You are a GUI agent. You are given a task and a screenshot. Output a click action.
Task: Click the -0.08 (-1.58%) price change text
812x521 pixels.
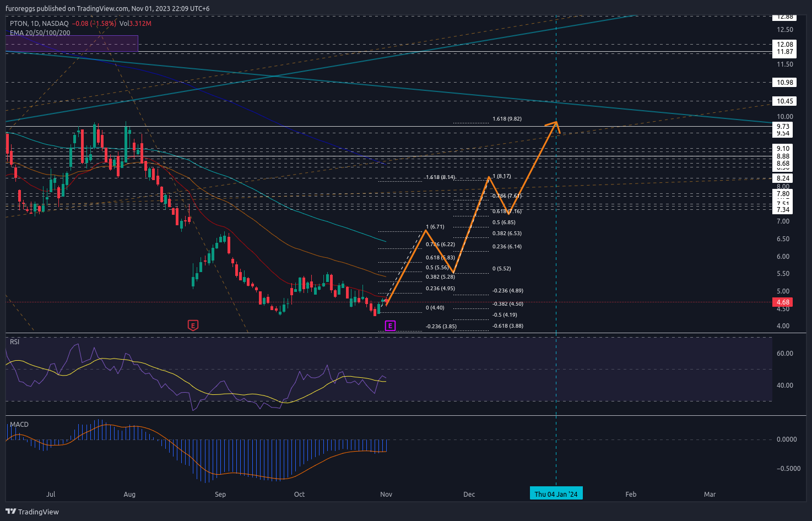coord(94,24)
